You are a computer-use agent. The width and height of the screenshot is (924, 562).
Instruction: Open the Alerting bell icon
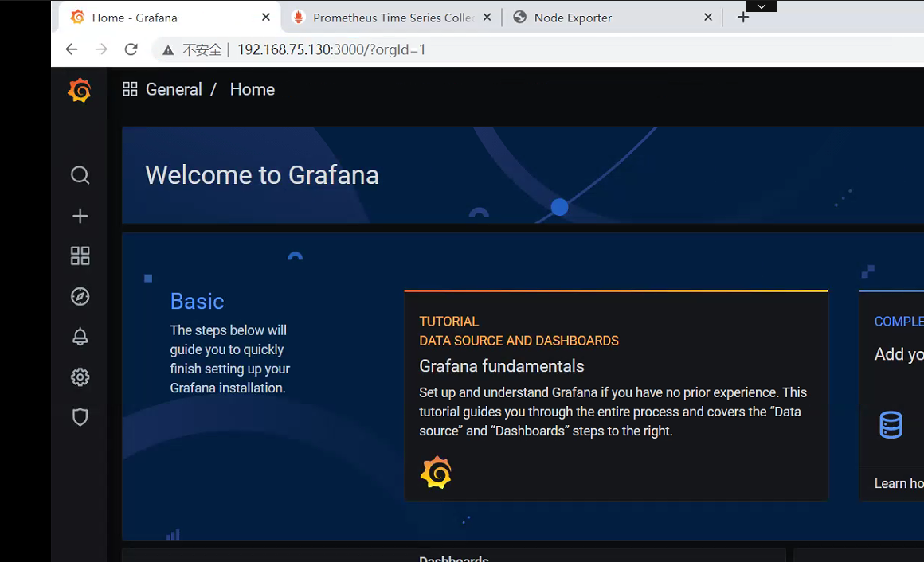(x=80, y=337)
